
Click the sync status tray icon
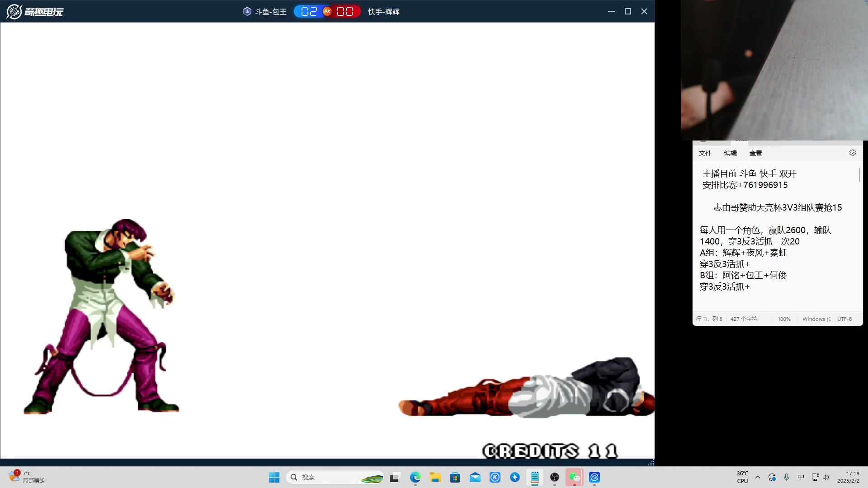772,477
